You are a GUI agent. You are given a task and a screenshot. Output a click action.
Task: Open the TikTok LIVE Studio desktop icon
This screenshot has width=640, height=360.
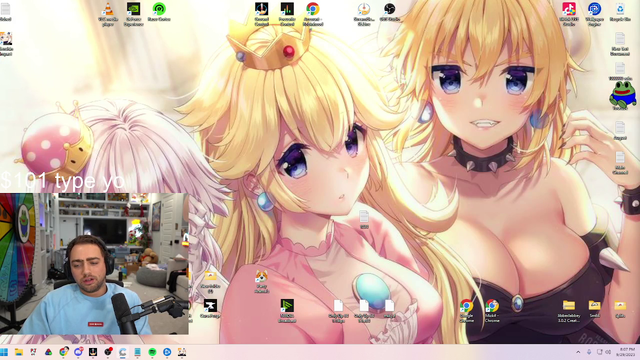(569, 13)
